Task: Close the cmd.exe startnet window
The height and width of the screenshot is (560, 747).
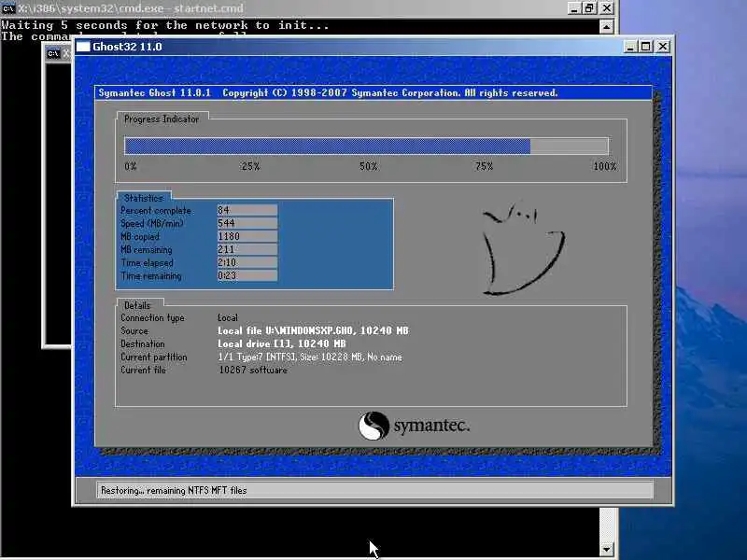Action: coord(606,8)
